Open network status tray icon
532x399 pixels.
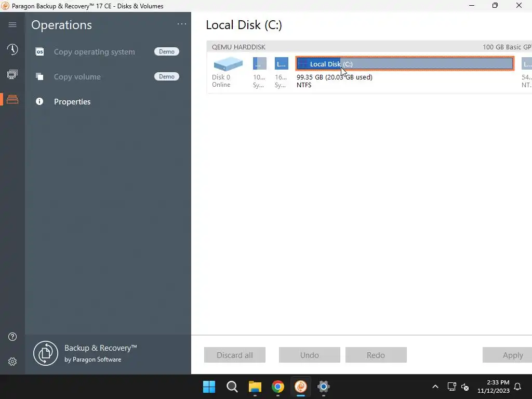click(451, 387)
